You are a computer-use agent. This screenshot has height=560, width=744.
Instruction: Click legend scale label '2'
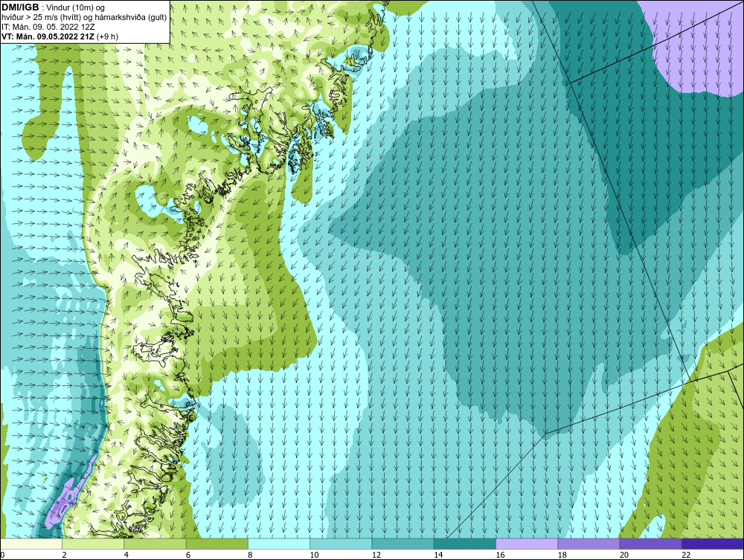64,556
